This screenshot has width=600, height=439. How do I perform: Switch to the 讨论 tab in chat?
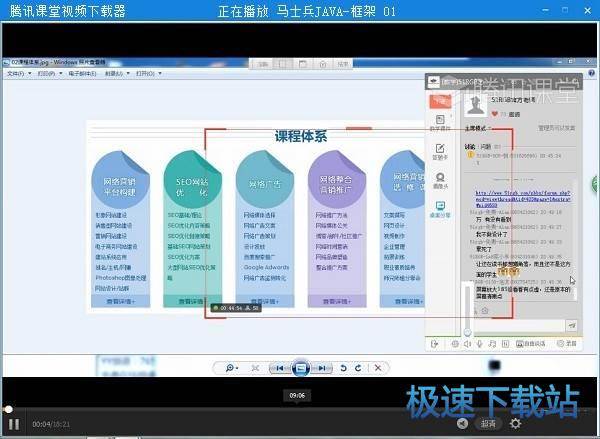point(470,147)
